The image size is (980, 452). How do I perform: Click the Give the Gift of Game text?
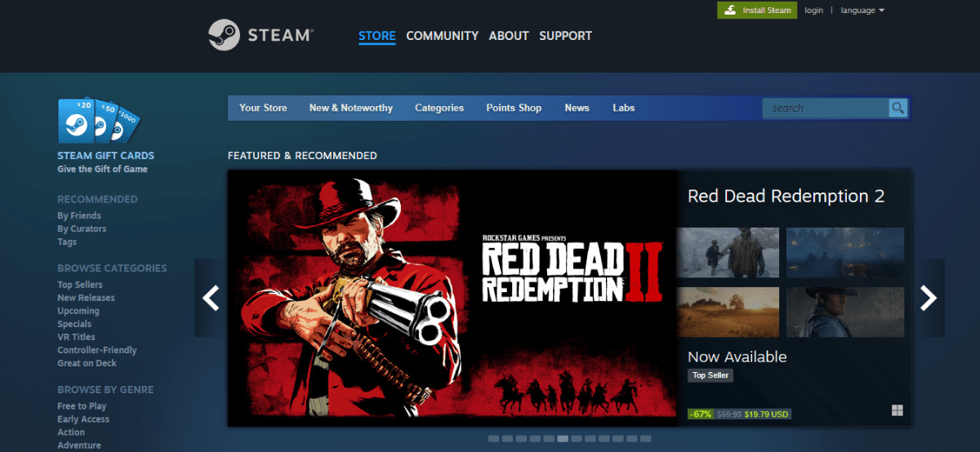tap(102, 169)
